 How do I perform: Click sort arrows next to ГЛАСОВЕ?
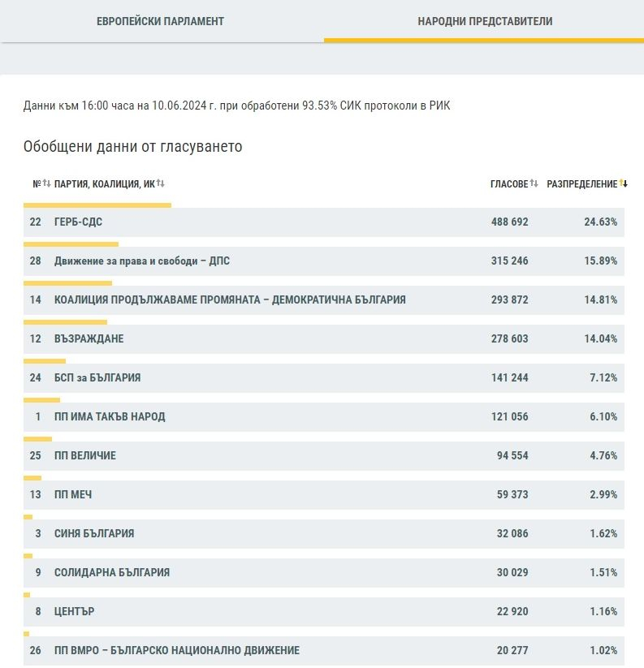tap(534, 183)
